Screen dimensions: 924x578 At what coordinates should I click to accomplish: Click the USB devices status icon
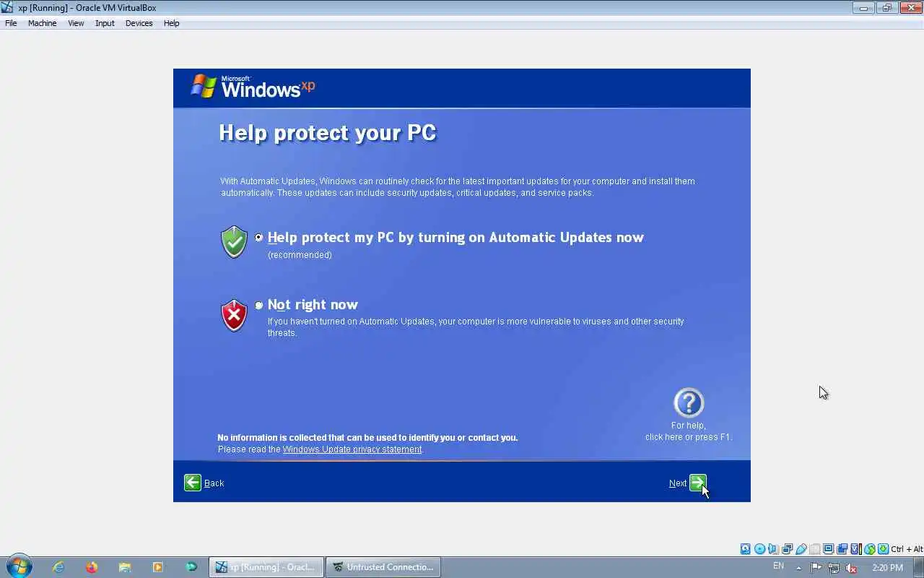coord(801,549)
